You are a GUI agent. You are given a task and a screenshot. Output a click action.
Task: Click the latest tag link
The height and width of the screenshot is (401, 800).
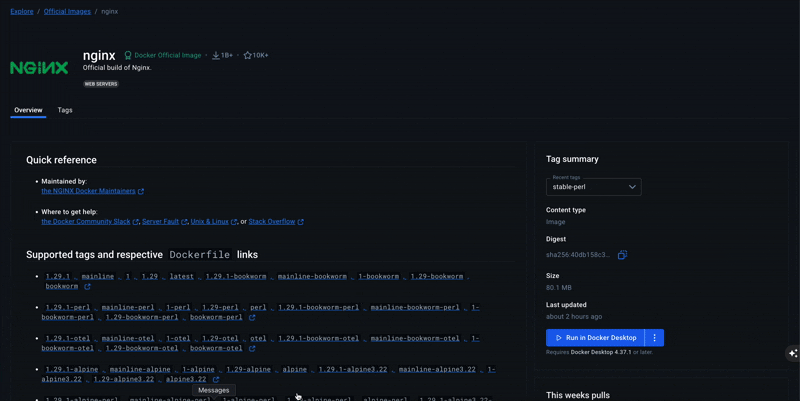click(x=182, y=277)
